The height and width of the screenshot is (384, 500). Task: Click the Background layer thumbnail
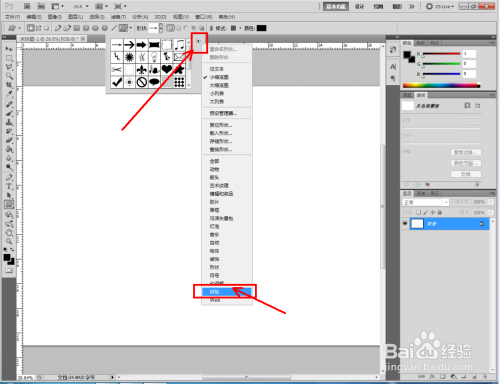(417, 223)
